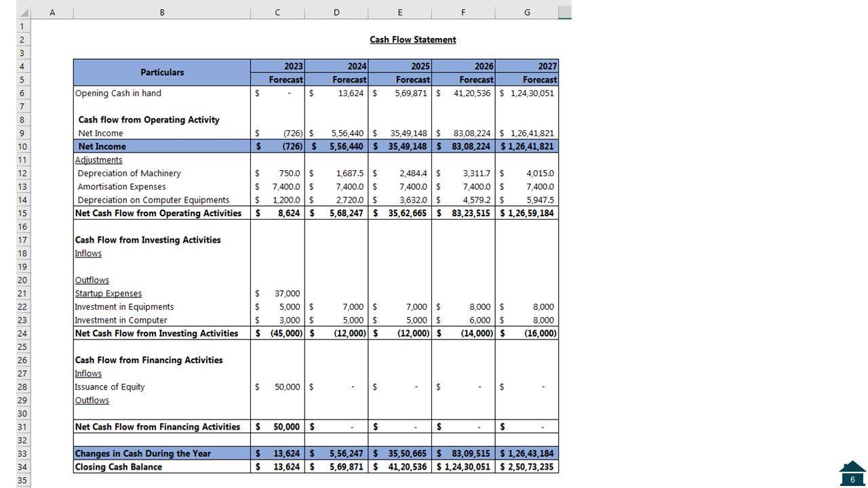
Task: Select row 10 header
Action: click(22, 146)
